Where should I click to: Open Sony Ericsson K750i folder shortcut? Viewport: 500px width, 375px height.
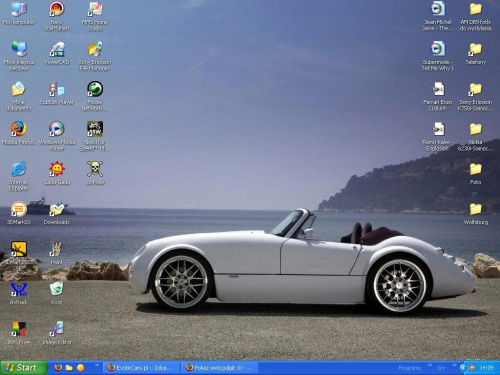pos(476,89)
